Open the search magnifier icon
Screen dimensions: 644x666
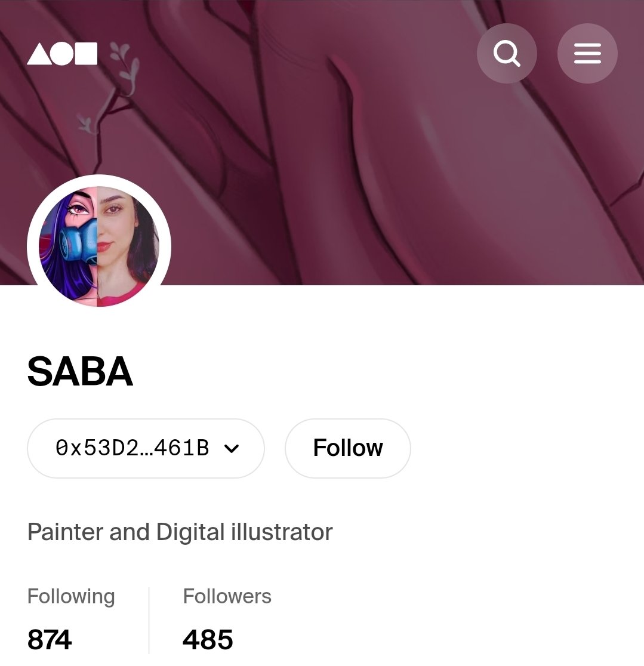coord(506,54)
